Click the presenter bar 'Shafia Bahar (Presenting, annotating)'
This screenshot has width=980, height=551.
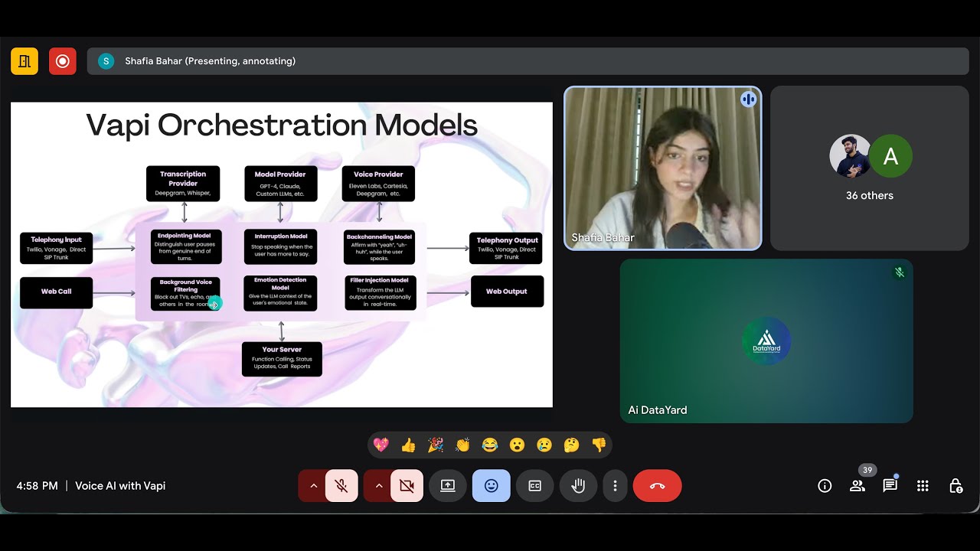(528, 61)
